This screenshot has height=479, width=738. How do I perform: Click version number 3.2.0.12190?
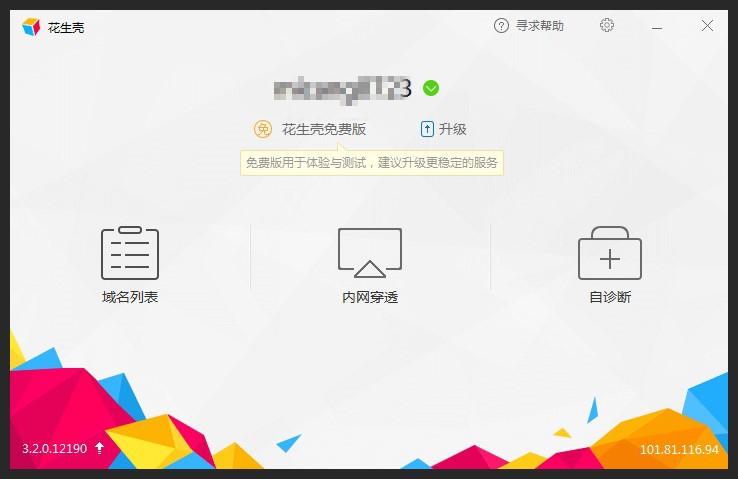coord(55,448)
